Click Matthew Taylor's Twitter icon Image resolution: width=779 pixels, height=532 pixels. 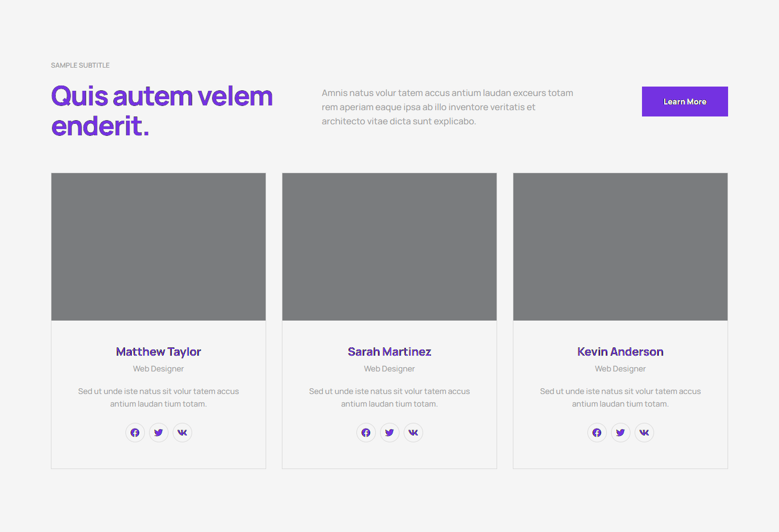coord(159,433)
